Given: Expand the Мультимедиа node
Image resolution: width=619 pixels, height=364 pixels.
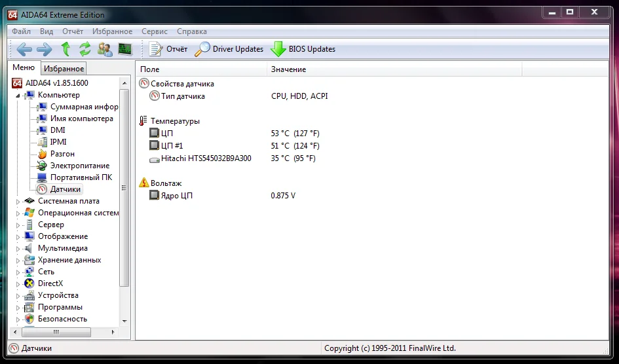Looking at the screenshot, I should [x=18, y=249].
